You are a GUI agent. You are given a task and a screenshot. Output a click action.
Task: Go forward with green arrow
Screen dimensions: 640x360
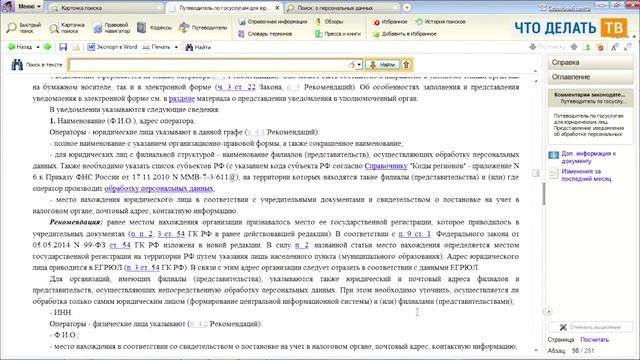click(47, 47)
